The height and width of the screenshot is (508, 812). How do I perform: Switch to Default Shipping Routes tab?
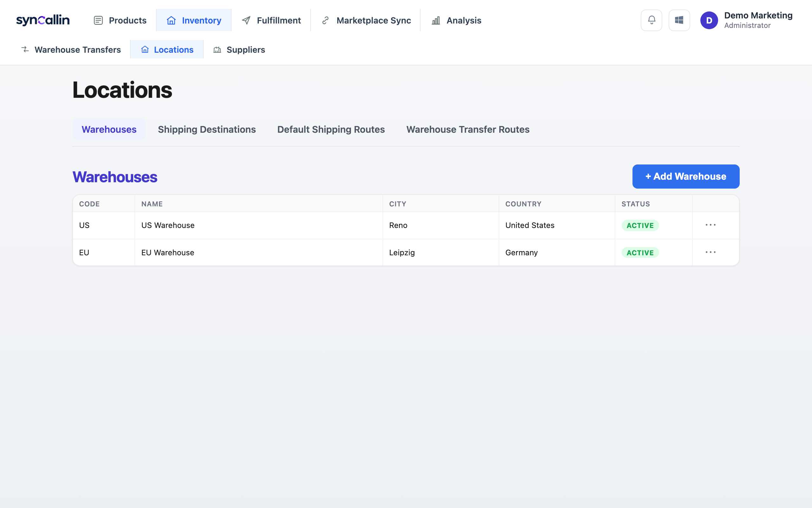[x=331, y=129]
